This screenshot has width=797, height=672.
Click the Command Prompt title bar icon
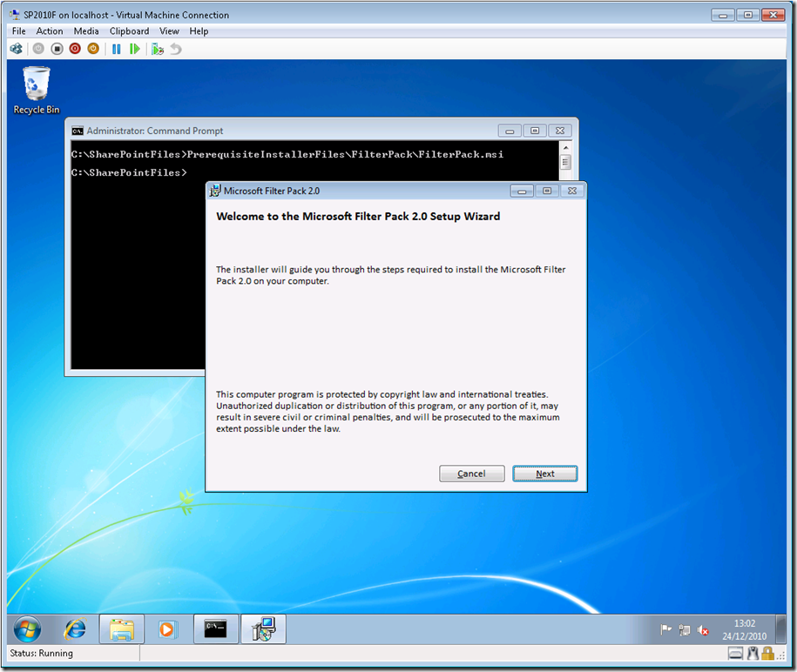point(78,131)
